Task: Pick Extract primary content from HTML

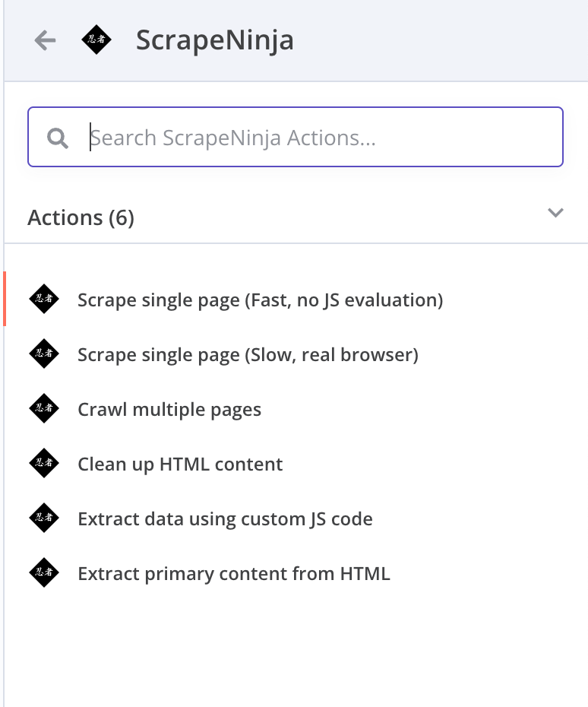Action: pos(234,574)
